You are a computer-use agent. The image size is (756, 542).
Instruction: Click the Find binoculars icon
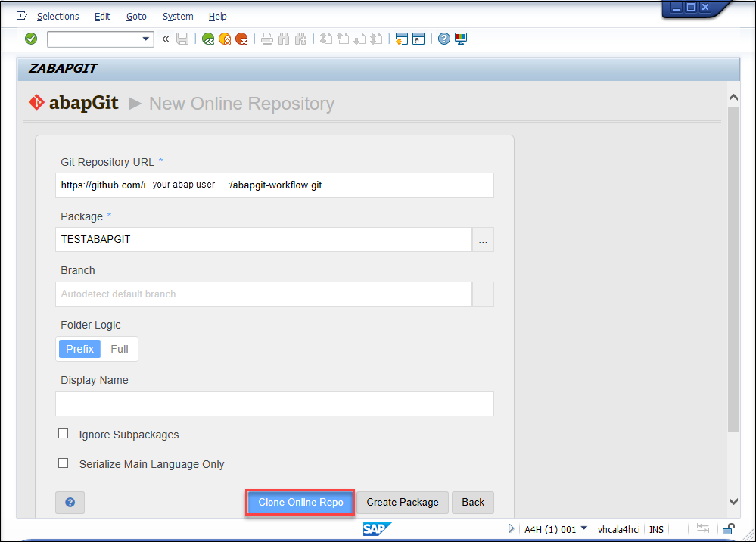pyautogui.click(x=284, y=39)
